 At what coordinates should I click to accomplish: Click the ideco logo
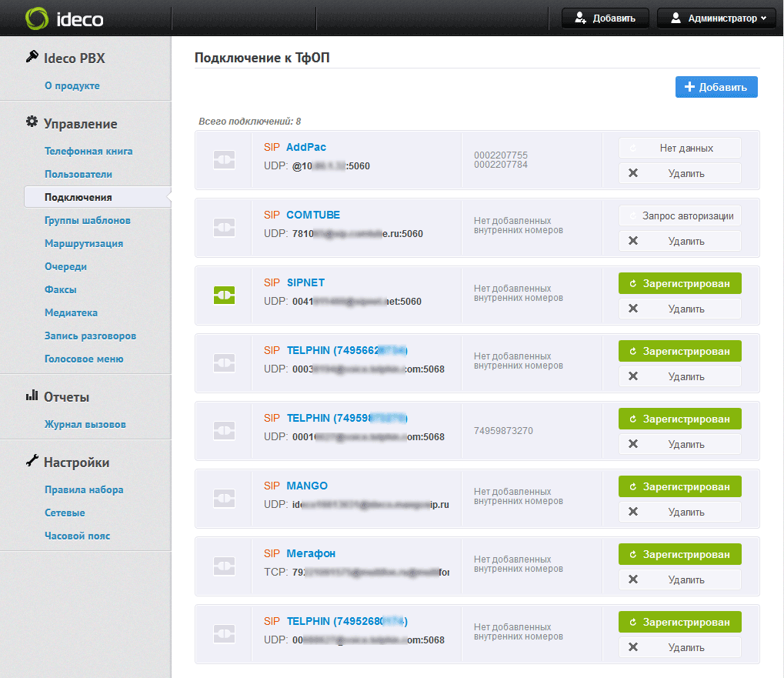[x=65, y=19]
